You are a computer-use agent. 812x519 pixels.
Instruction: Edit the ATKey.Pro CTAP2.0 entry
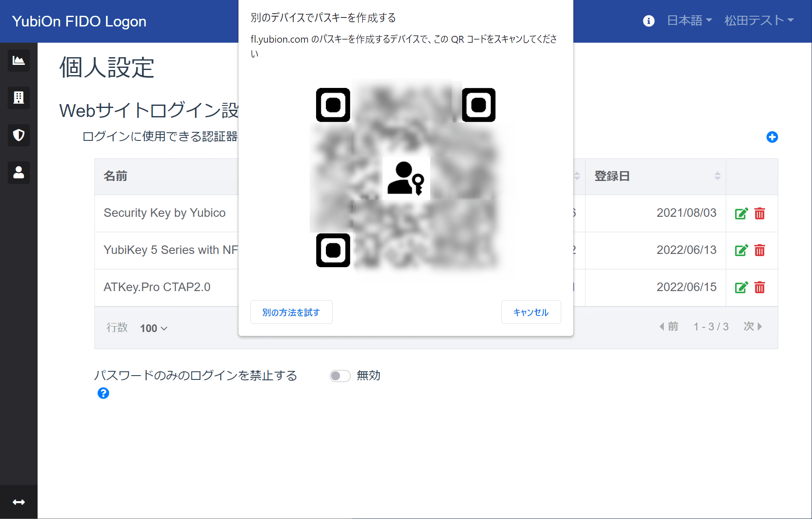[742, 287]
